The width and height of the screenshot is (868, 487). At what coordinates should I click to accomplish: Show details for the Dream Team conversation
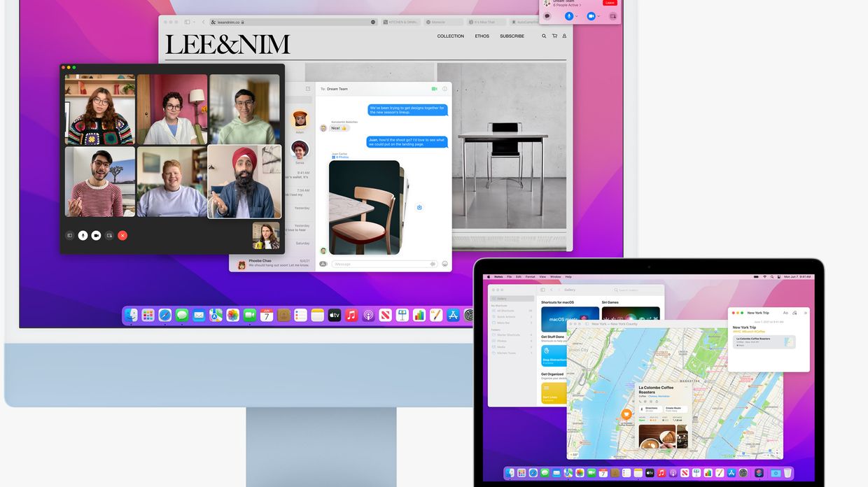444,89
